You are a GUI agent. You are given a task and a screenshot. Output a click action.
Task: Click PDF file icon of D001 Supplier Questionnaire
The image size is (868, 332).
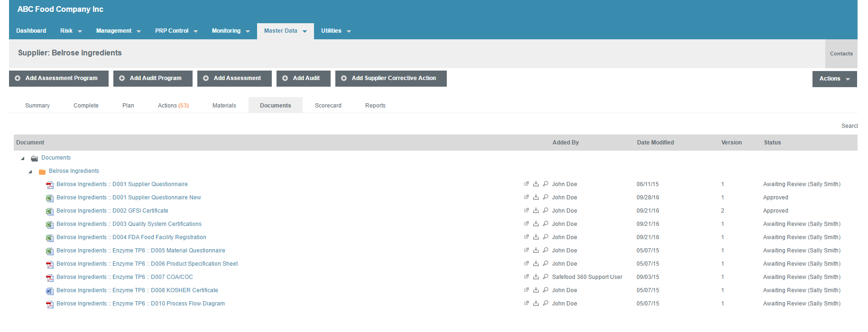point(49,185)
